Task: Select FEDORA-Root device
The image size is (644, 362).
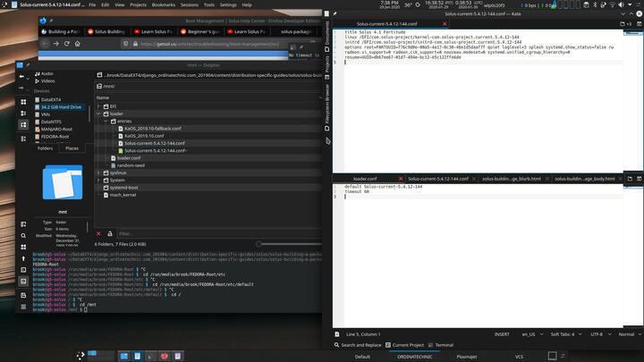Action: pyautogui.click(x=55, y=137)
